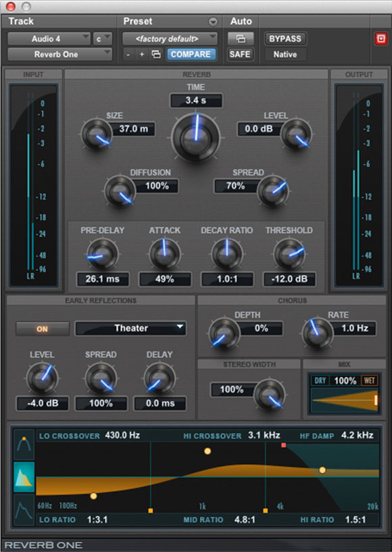Viewport: 392px width, 552px height.
Task: Click the reverb Spread knob
Action: 273,191
